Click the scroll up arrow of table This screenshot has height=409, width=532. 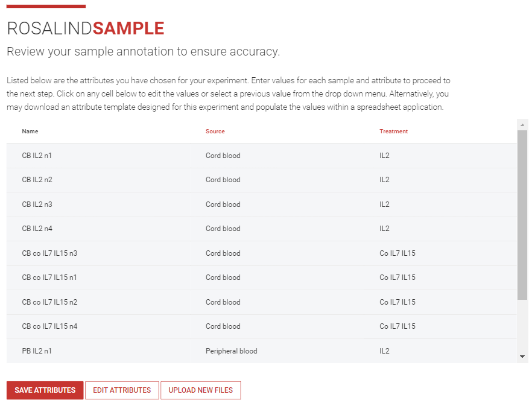(522, 125)
